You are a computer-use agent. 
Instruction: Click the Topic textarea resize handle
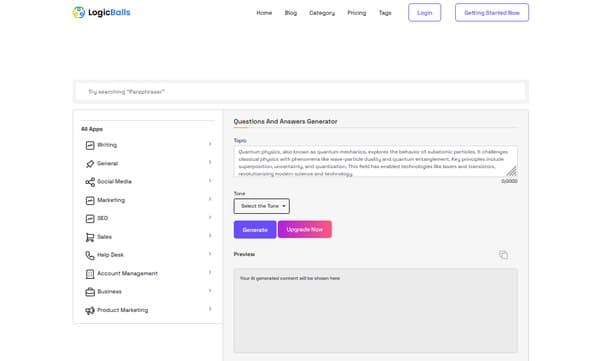point(512,172)
